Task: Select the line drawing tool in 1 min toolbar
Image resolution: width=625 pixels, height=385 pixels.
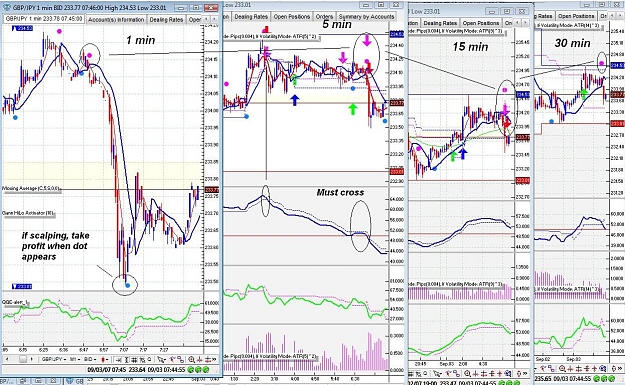Action: click(173, 359)
